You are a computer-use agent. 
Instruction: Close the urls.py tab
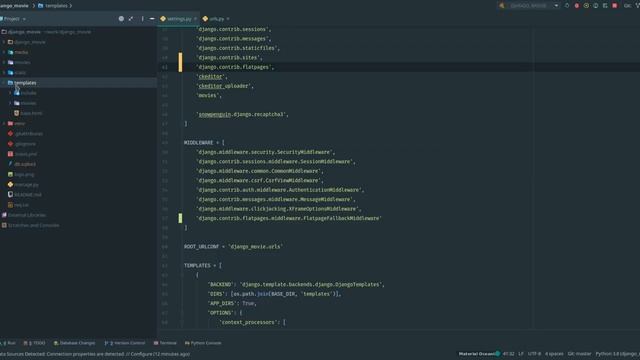click(x=228, y=19)
